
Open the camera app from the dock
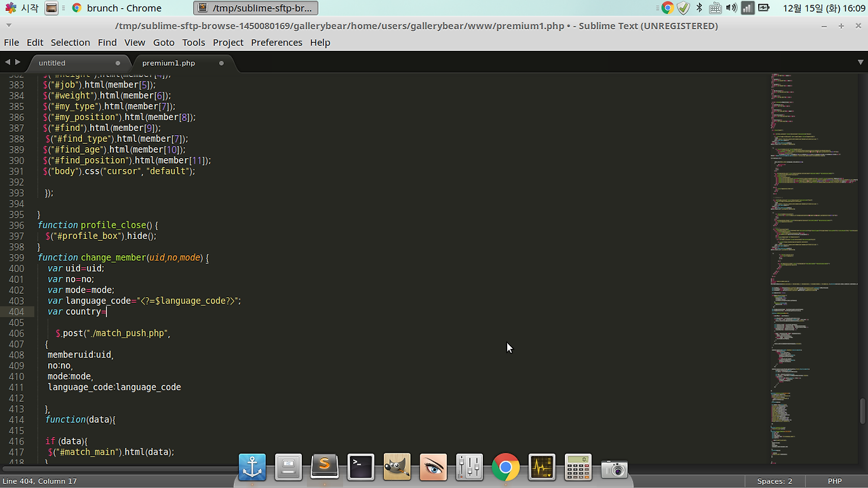[614, 467]
